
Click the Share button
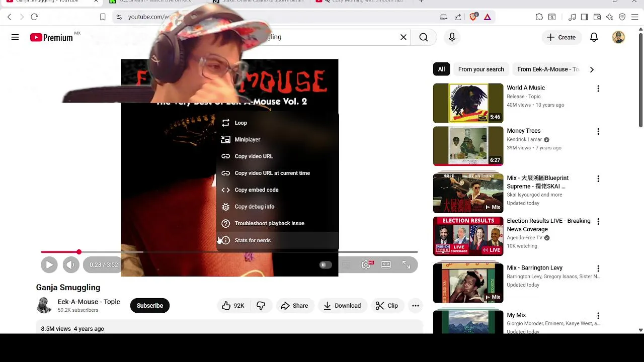(x=294, y=306)
